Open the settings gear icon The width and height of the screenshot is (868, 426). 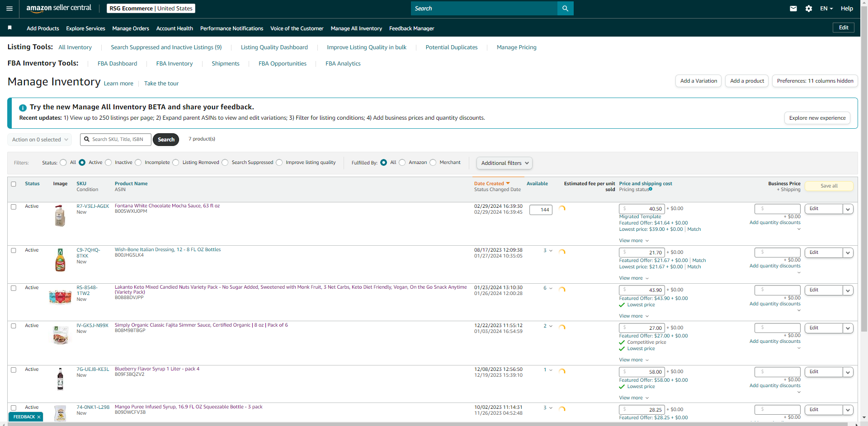(x=809, y=9)
